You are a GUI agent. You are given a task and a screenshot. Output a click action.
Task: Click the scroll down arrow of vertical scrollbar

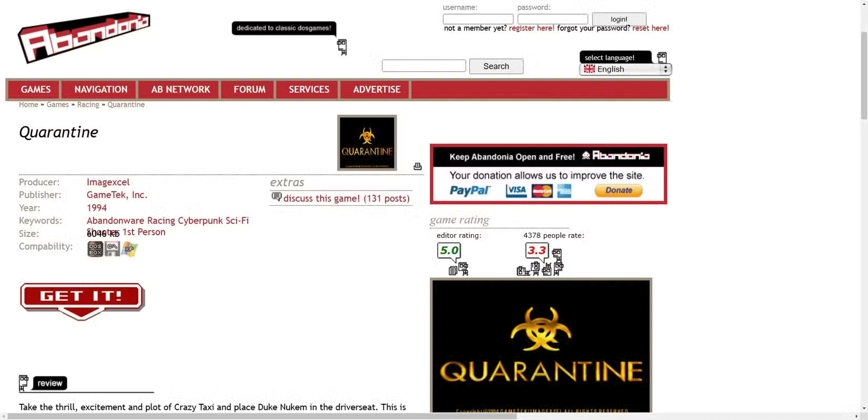(x=864, y=408)
